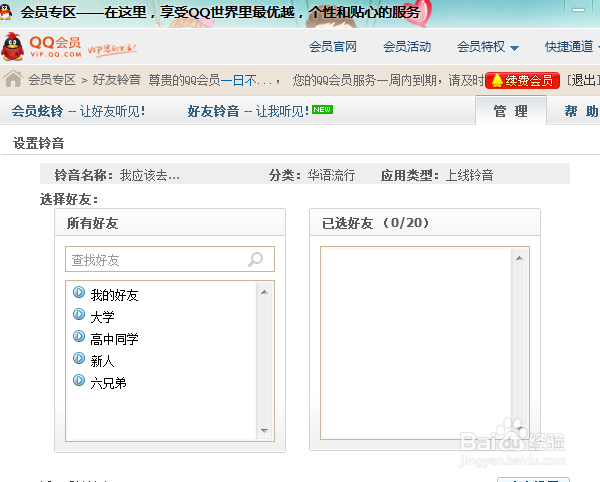Image resolution: width=600 pixels, height=482 pixels.
Task: Click the home icon in breadcrumb bar
Action: (x=13, y=79)
